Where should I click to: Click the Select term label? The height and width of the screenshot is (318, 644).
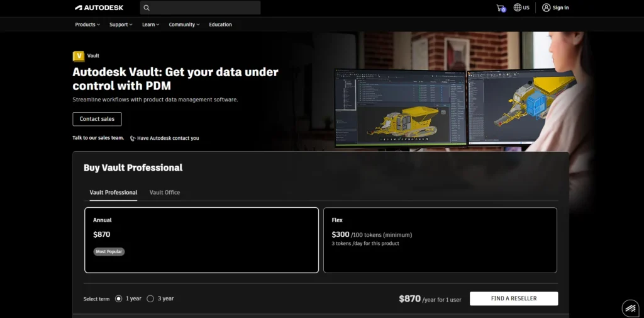[x=96, y=299]
